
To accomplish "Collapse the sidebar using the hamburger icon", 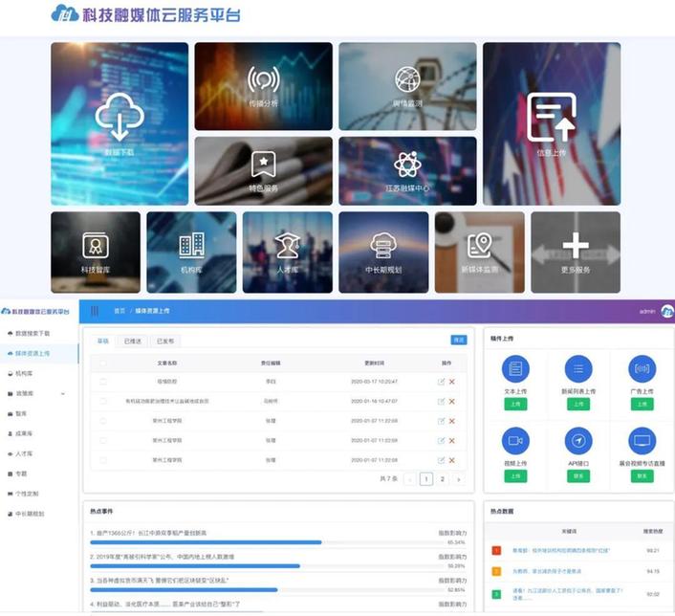I will 95,311.
